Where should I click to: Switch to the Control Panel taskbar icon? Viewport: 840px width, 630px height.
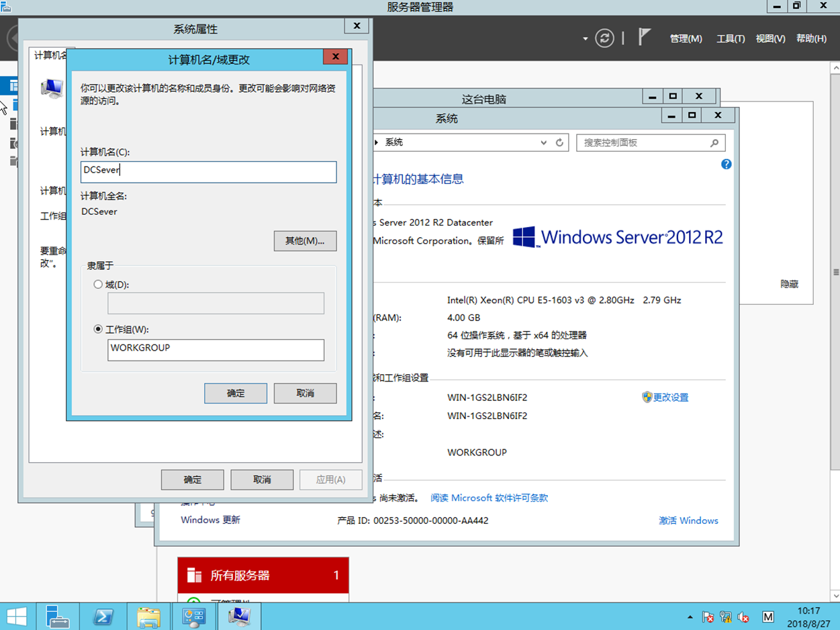click(194, 617)
